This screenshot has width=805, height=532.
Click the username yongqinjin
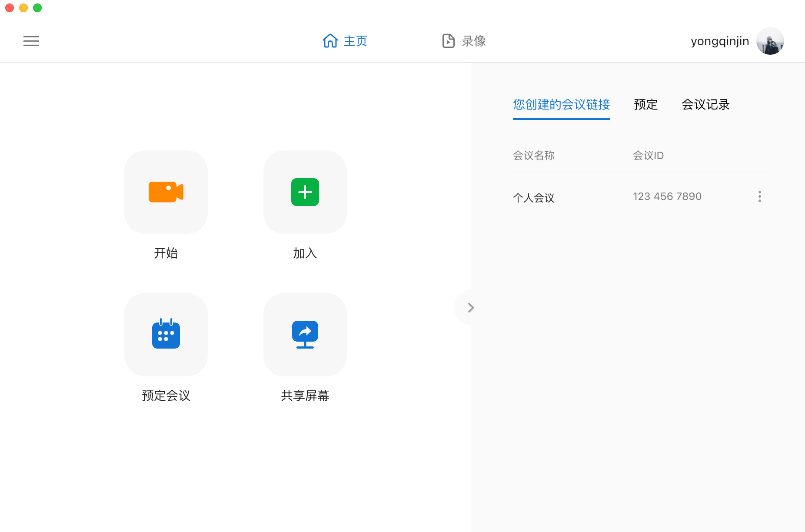[720, 41]
